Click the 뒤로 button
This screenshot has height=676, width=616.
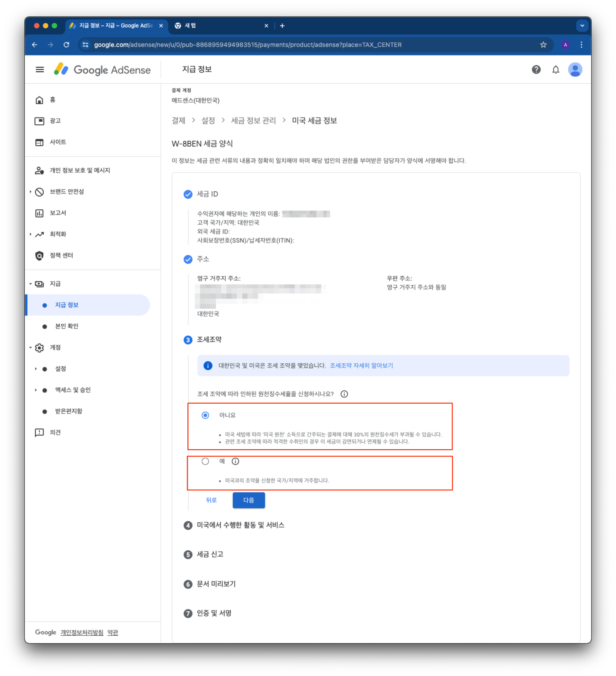pyautogui.click(x=211, y=500)
